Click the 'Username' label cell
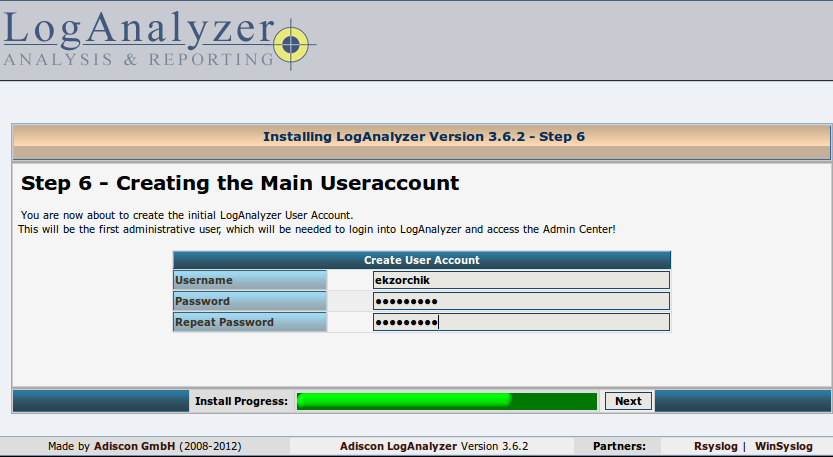Viewport: 833px width, 457px height. tap(250, 280)
